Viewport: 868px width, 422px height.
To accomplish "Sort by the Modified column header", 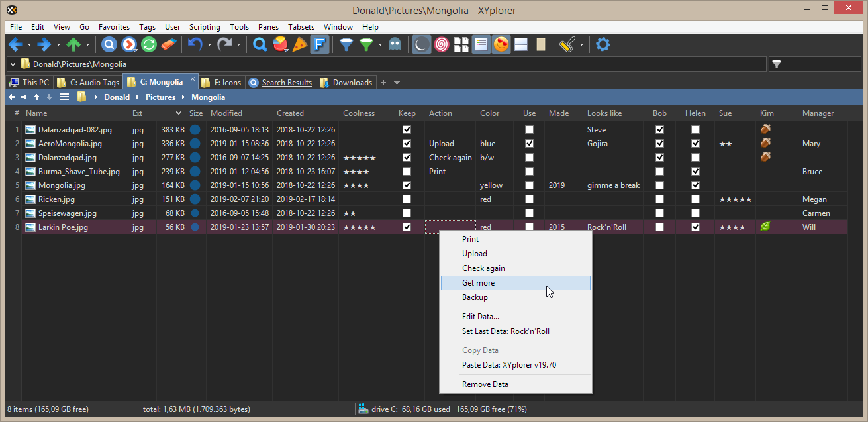I will click(226, 113).
